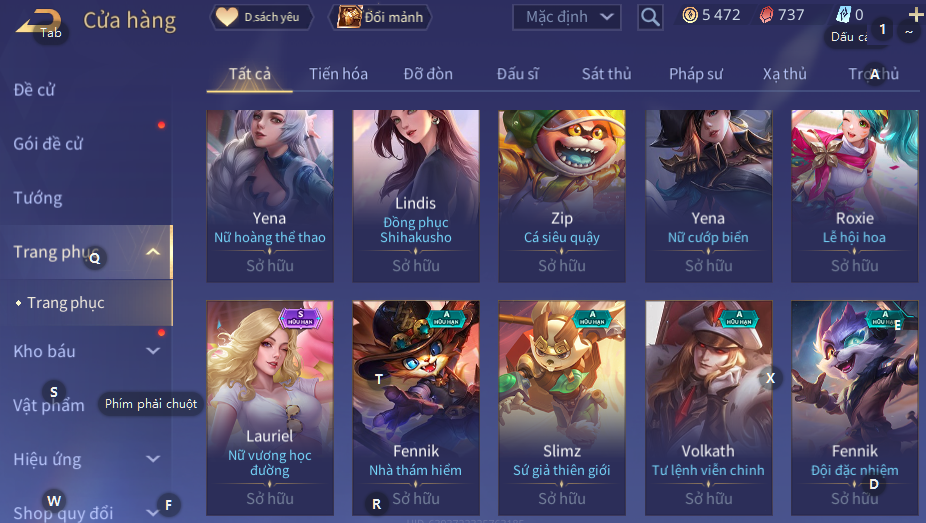Select the Trang phục sub-item
926x523 pixels.
pos(66,303)
